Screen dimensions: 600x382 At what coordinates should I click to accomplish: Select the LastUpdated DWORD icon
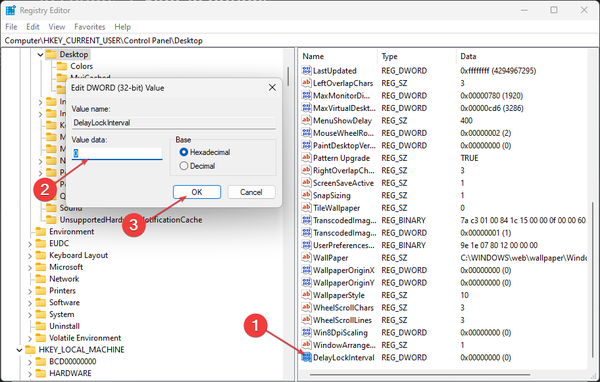point(307,70)
